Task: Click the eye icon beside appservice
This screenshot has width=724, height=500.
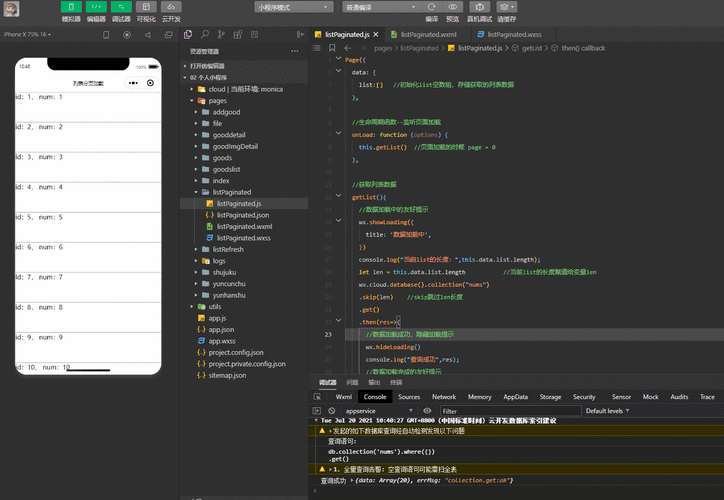Action: pyautogui.click(x=428, y=411)
